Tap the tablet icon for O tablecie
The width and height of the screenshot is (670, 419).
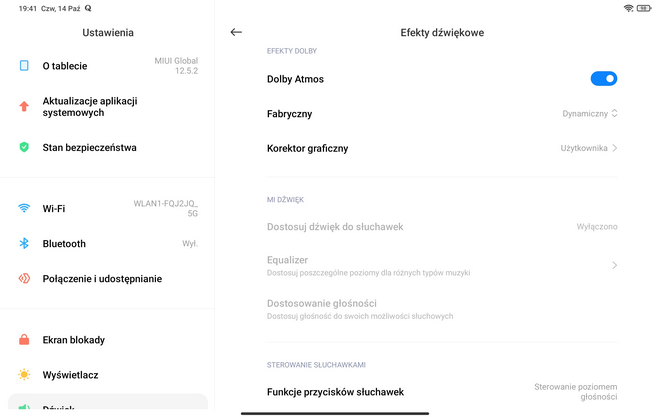click(x=24, y=65)
